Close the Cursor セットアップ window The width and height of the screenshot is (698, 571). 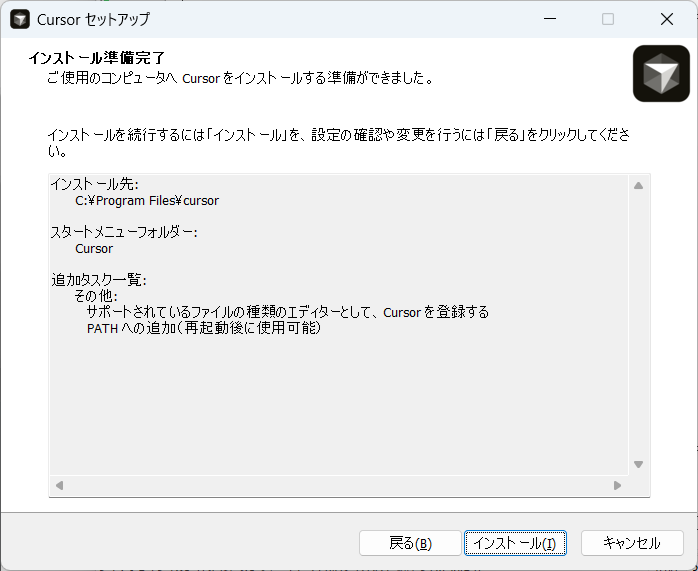pyautogui.click(x=666, y=19)
